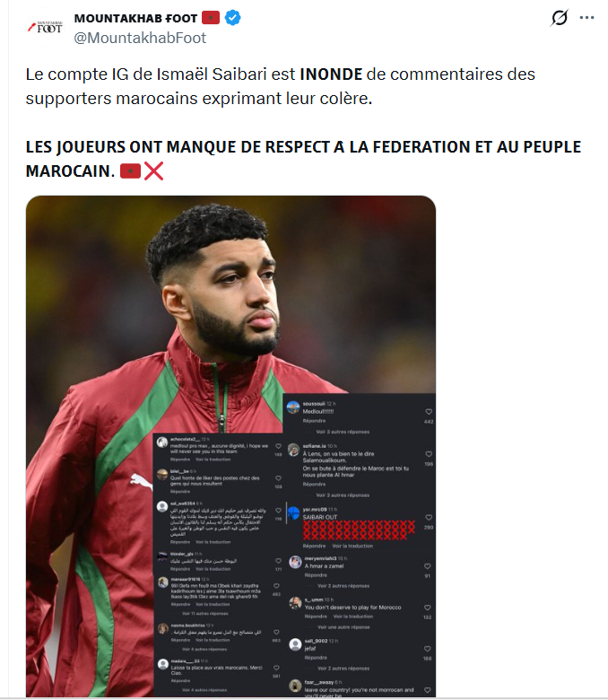Click 'Voir la traduction' under SAIBARI OUT
Image resolution: width=608 pixels, height=700 pixels.
tap(352, 546)
